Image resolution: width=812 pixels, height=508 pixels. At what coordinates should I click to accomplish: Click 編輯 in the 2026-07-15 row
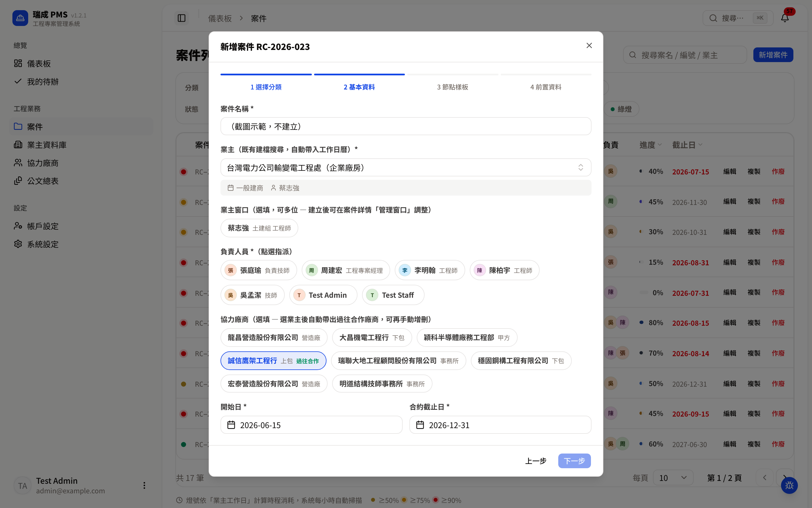[729, 171]
